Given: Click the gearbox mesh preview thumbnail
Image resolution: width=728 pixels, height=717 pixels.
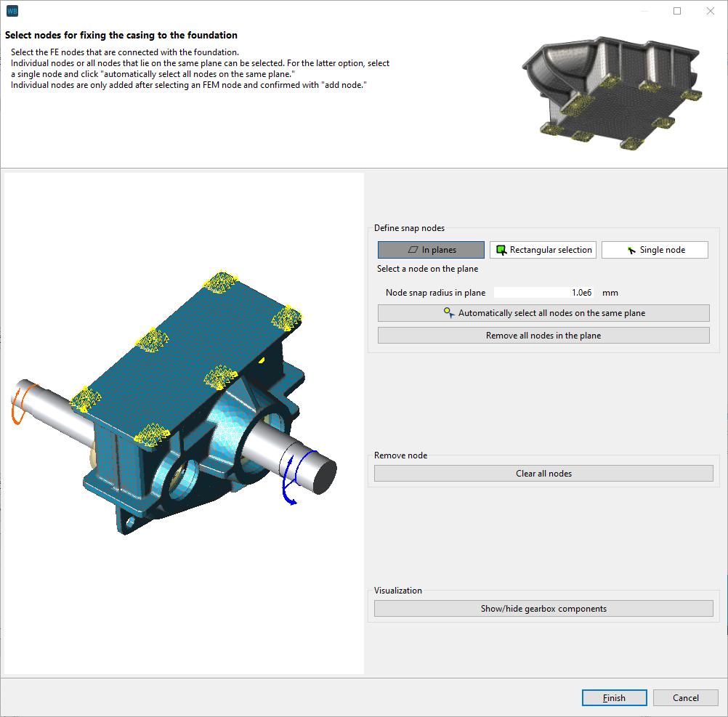Looking at the screenshot, I should [614, 94].
